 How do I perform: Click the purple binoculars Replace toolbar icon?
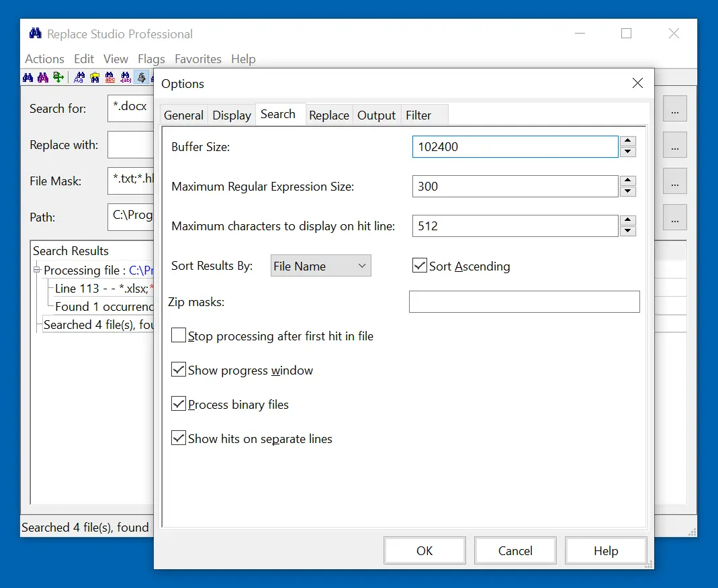43,77
